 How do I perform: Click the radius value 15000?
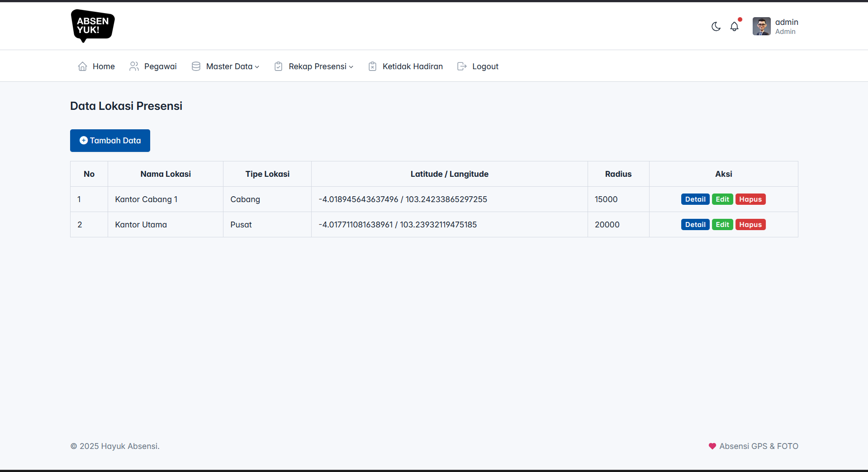(606, 199)
